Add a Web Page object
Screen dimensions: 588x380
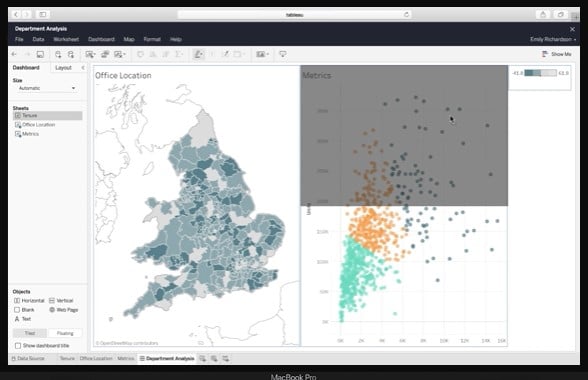[64, 310]
